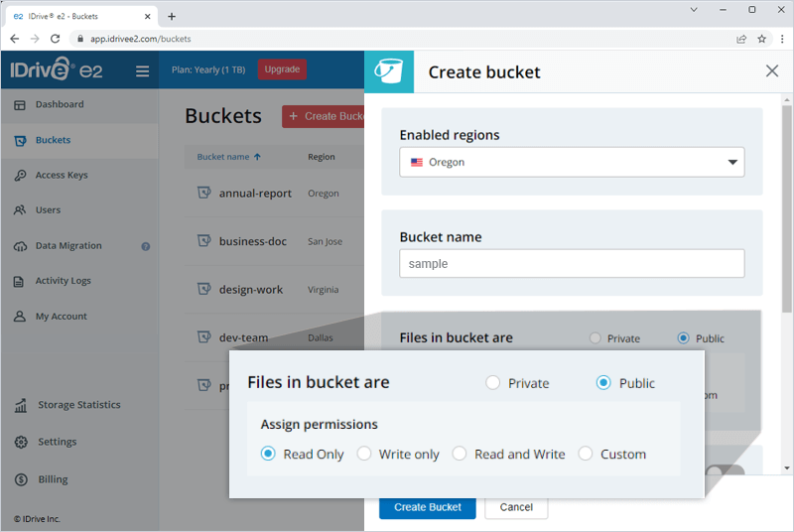Open a new browser tab
Screen dimensions: 794x532
coord(172,16)
